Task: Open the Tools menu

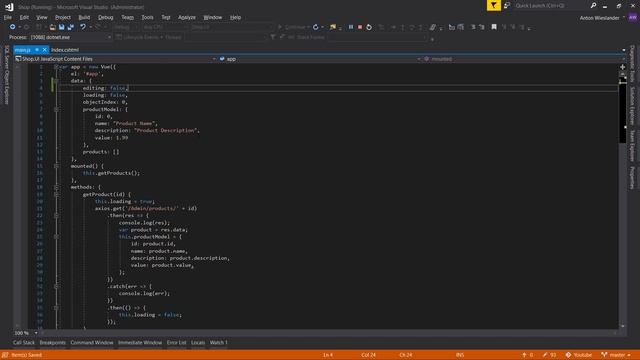Action: [147, 18]
